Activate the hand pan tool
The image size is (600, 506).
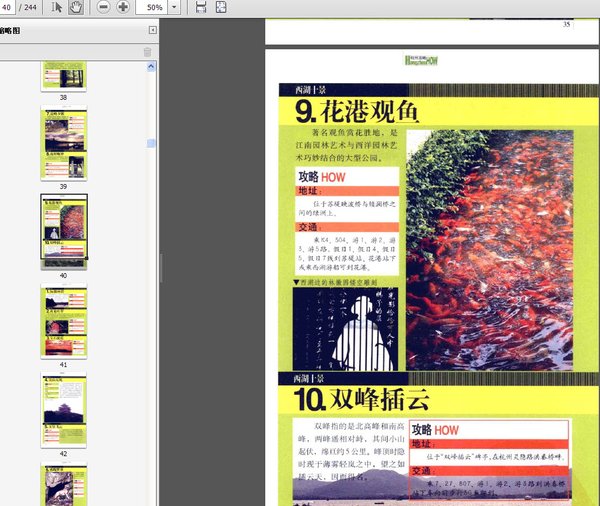point(76,7)
